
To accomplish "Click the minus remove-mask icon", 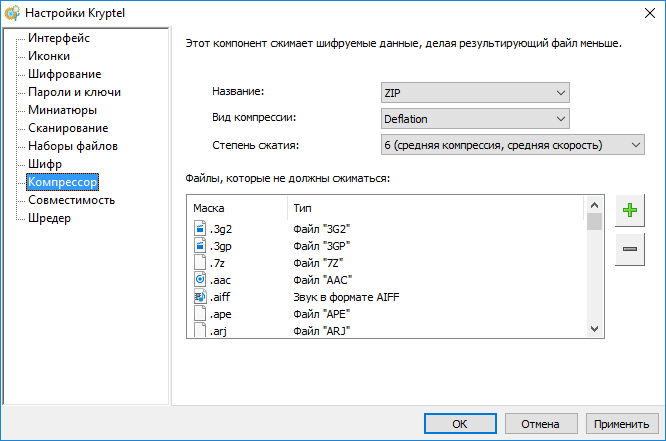I will pyautogui.click(x=630, y=248).
